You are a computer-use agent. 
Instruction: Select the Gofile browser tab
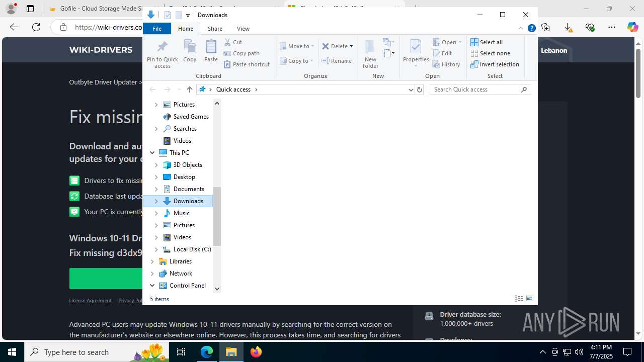click(96, 9)
